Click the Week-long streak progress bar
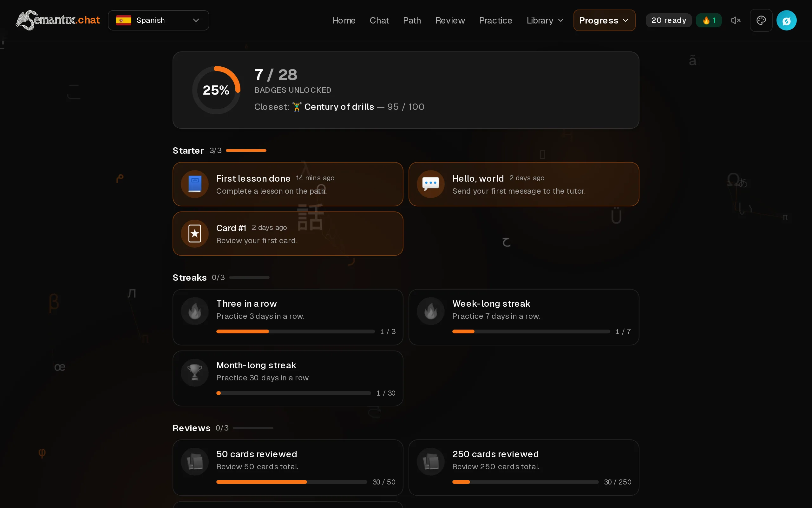 click(531, 331)
